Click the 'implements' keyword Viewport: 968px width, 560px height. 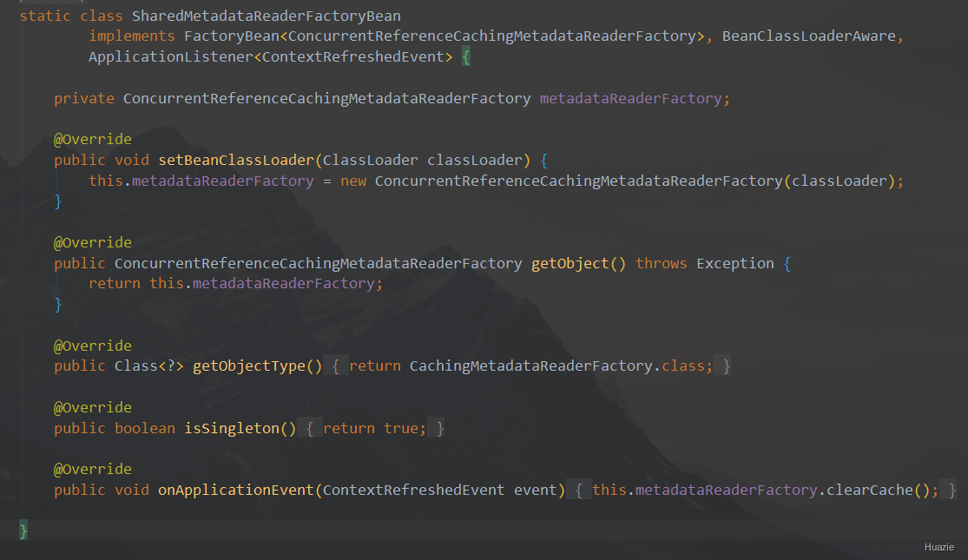pyautogui.click(x=132, y=36)
